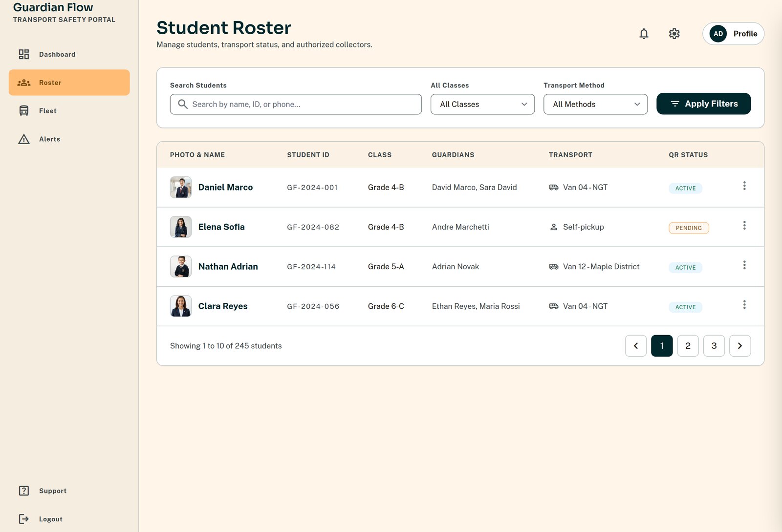Click the TRANSPORT column header
This screenshot has width=782, height=532.
(570, 155)
